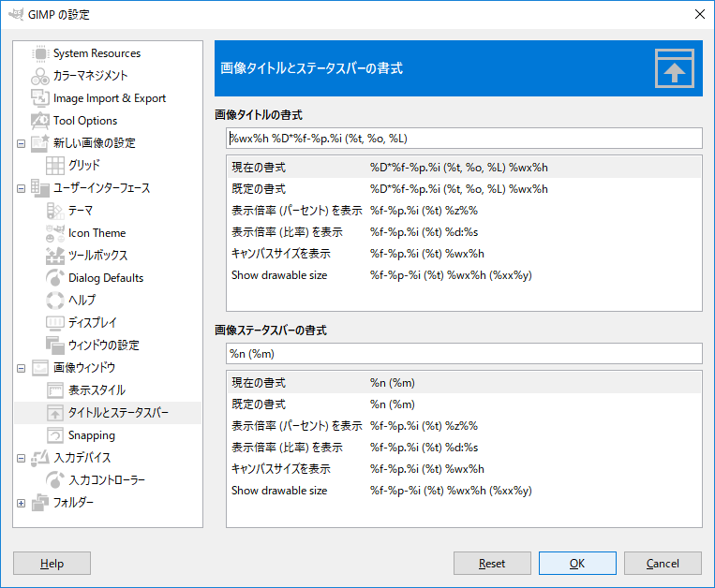The height and width of the screenshot is (588, 715).
Task: Select Image Import & Export page
Action: coord(110,98)
